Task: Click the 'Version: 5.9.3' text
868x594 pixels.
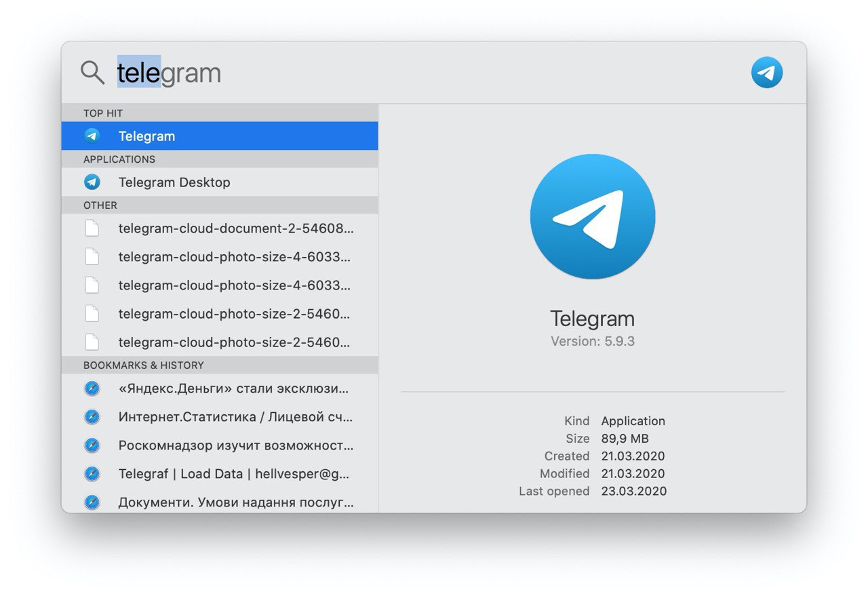Action: [x=593, y=341]
